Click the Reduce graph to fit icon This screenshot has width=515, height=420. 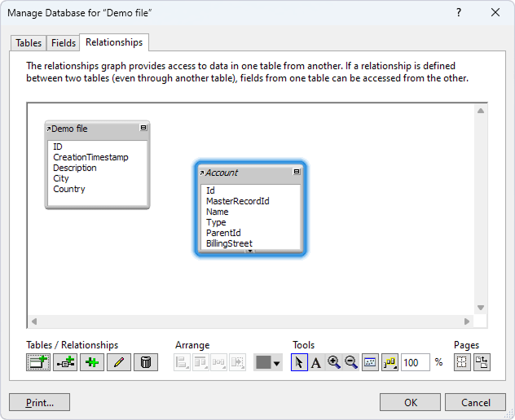pyautogui.click(x=370, y=362)
